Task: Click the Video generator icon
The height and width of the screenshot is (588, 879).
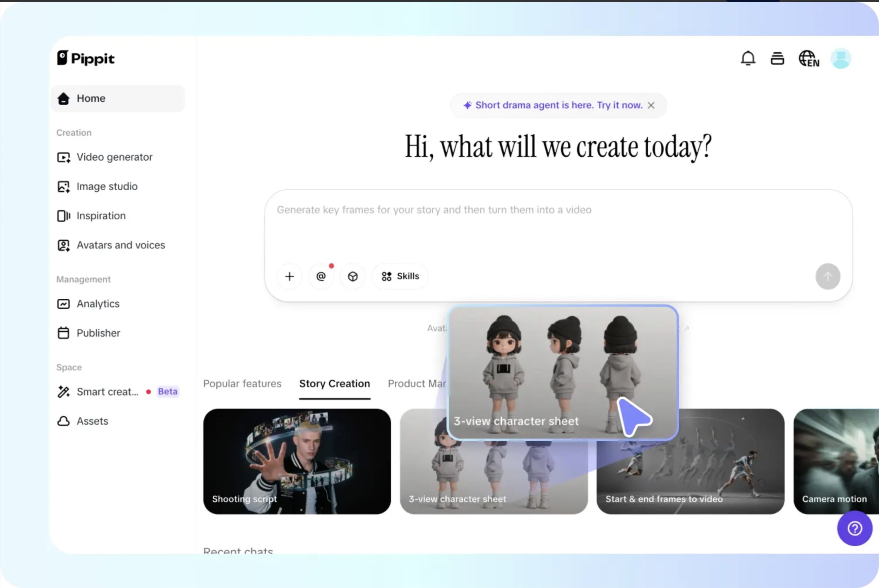Action: pos(63,157)
